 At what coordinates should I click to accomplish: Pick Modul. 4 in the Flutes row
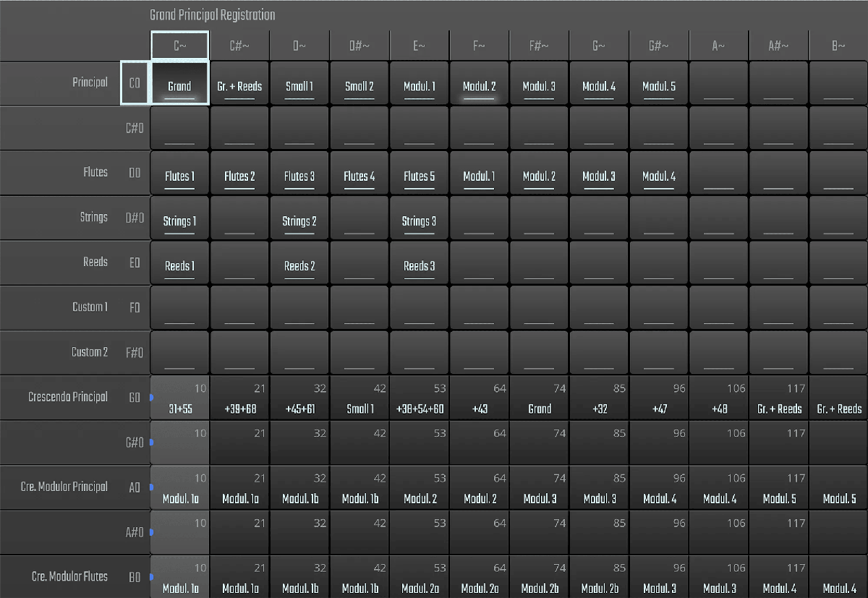pyautogui.click(x=659, y=174)
